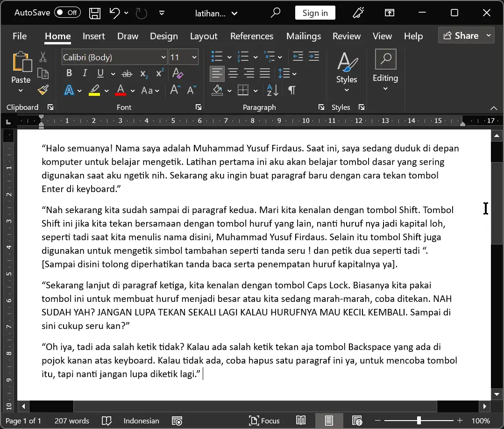This screenshot has height=429, width=504.
Task: Change Indonesian proofing language in status bar
Action: pyautogui.click(x=141, y=420)
